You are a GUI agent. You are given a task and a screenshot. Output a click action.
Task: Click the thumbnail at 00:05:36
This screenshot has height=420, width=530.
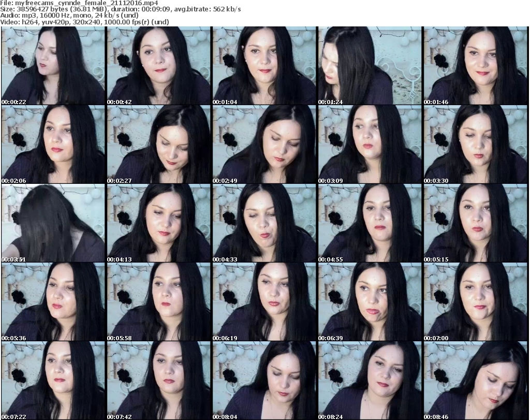[x=53, y=302]
